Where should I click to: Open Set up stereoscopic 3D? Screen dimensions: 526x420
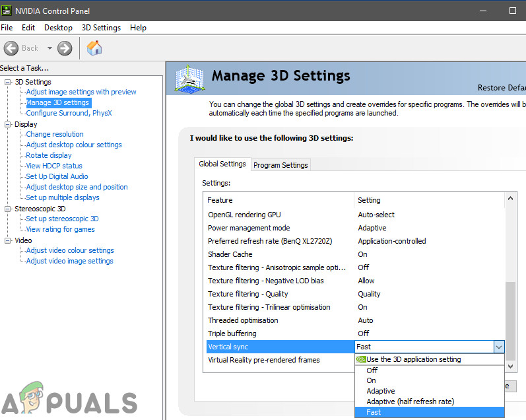coord(63,219)
